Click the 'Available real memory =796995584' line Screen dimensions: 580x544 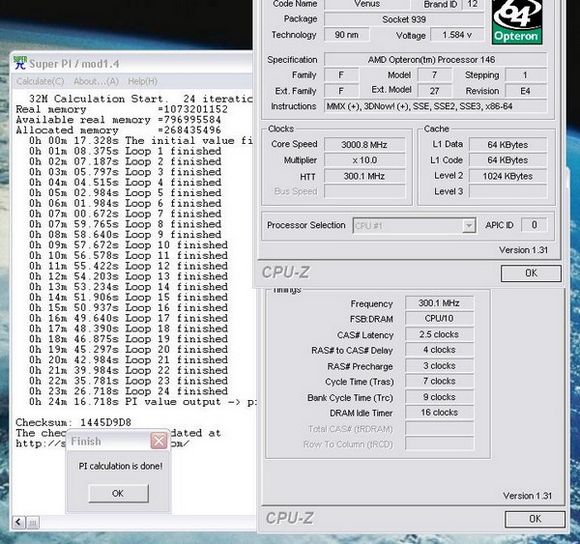click(118, 120)
